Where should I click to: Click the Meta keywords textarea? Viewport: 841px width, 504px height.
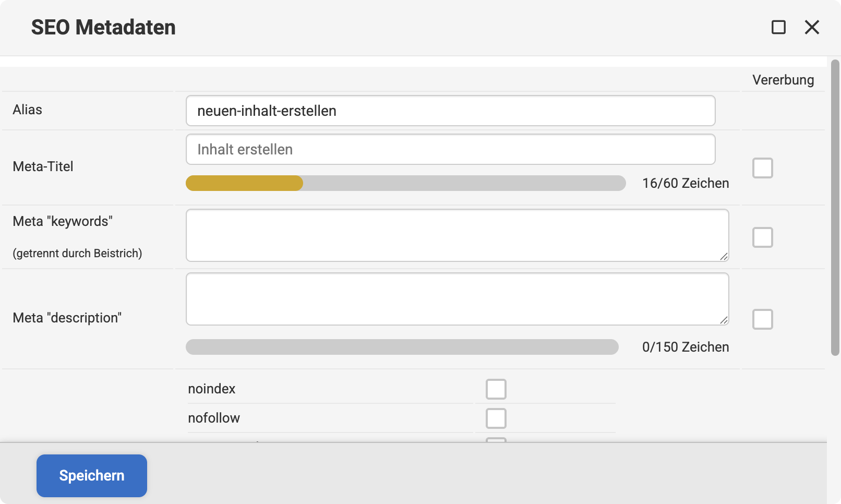[457, 235]
